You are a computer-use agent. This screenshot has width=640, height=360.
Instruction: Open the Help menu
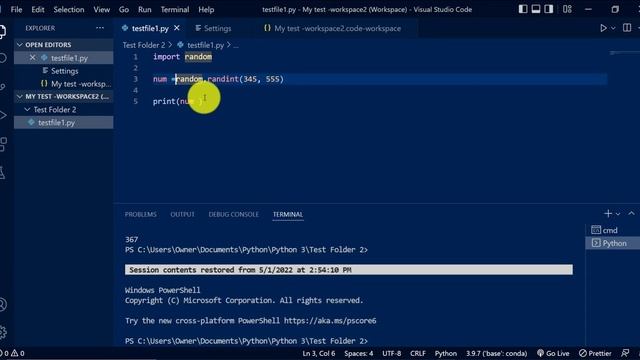coord(206,9)
